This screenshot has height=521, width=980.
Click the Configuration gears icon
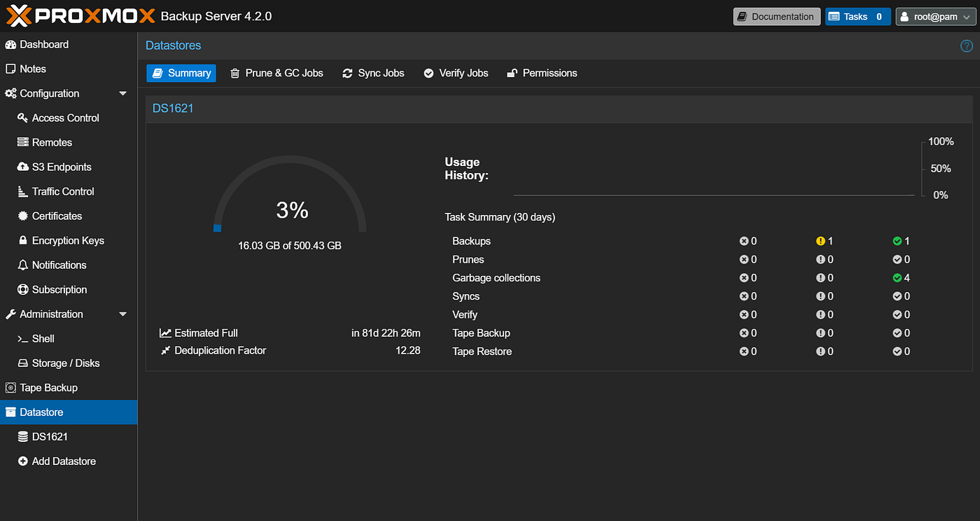point(10,94)
